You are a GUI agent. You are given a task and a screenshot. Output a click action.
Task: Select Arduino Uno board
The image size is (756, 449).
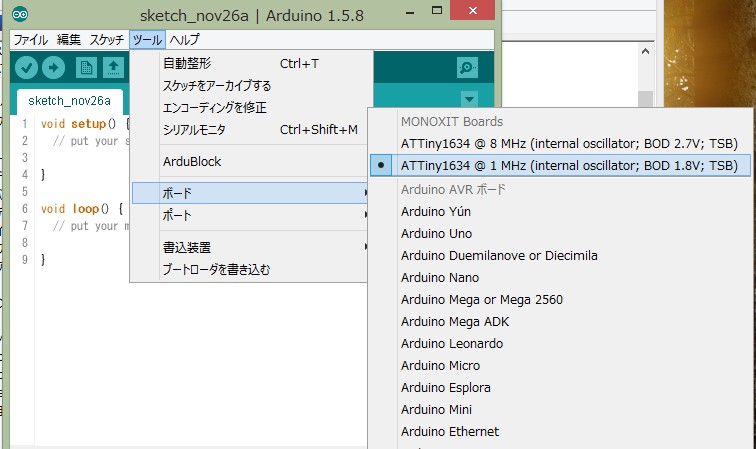click(x=436, y=233)
